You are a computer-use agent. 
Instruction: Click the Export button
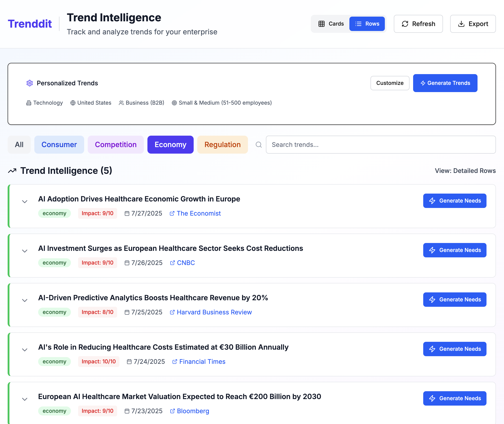click(473, 24)
